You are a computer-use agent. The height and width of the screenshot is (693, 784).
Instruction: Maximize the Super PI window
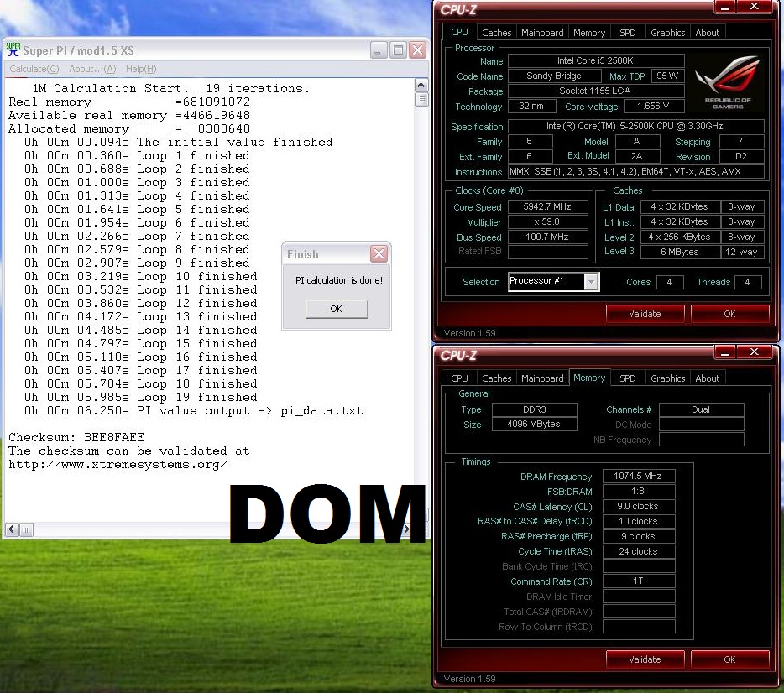tap(399, 49)
